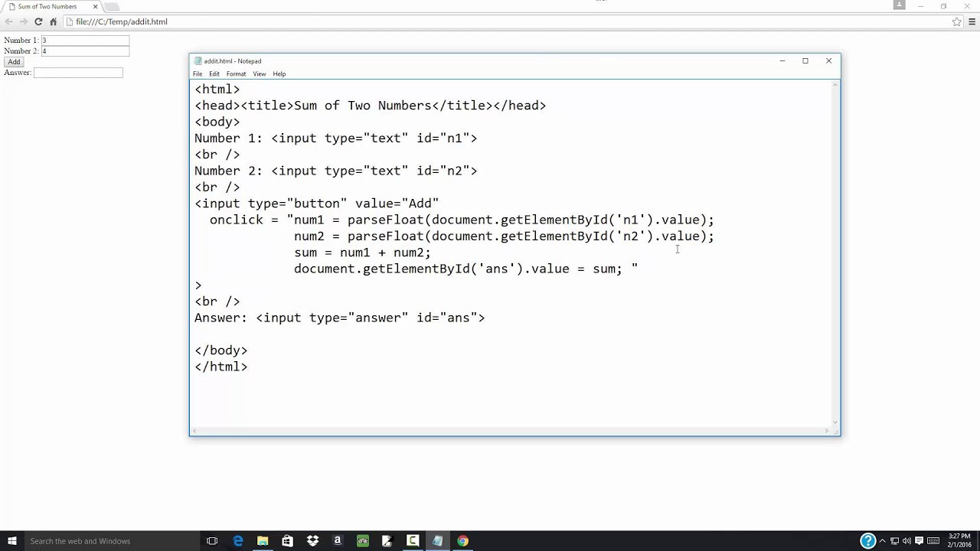Screen dimensions: 980x551
Task: Open the volume control tray icon
Action: 907,541
